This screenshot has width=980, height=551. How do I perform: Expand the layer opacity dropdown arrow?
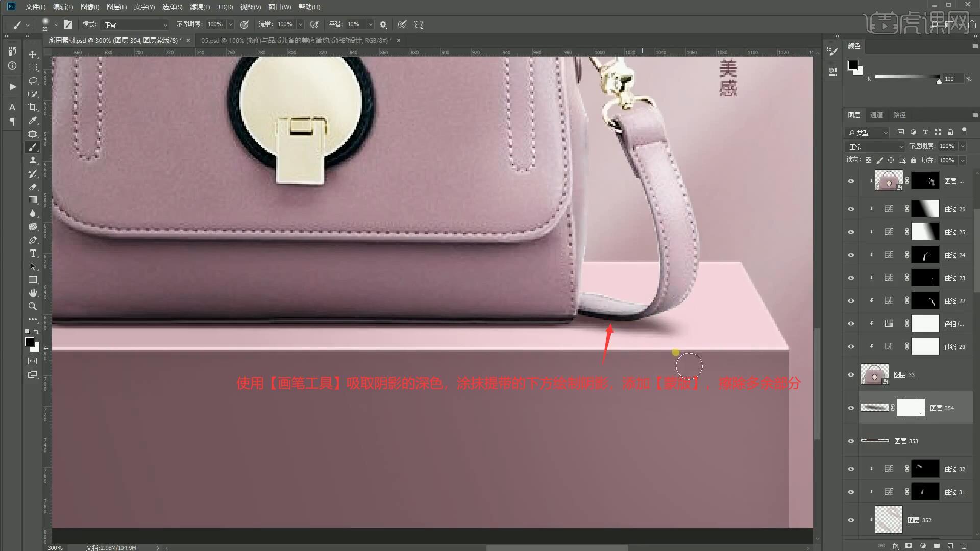[963, 146]
